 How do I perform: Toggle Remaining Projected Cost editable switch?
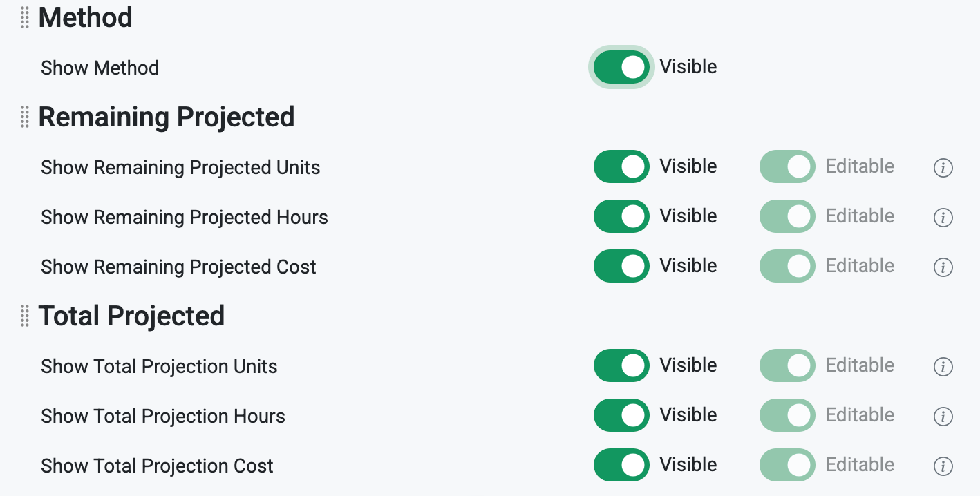787,266
